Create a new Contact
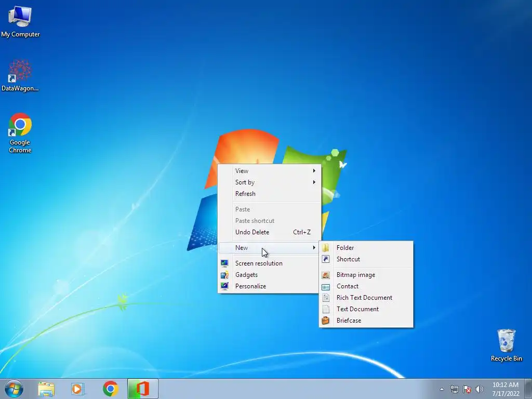The height and width of the screenshot is (399, 532). (366, 286)
